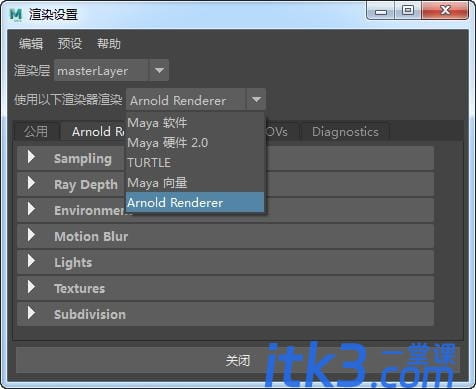Image resolution: width=476 pixels, height=389 pixels.
Task: Select Maya 向量 renderer option
Action: click(x=195, y=183)
